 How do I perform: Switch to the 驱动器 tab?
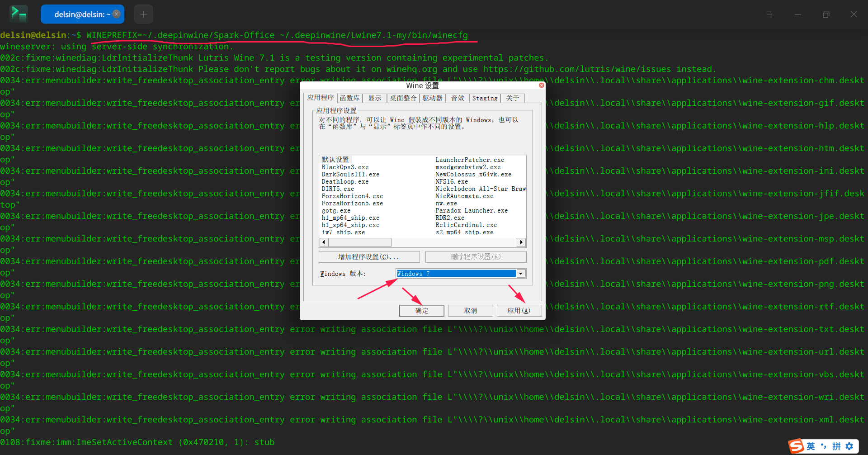[x=433, y=98]
